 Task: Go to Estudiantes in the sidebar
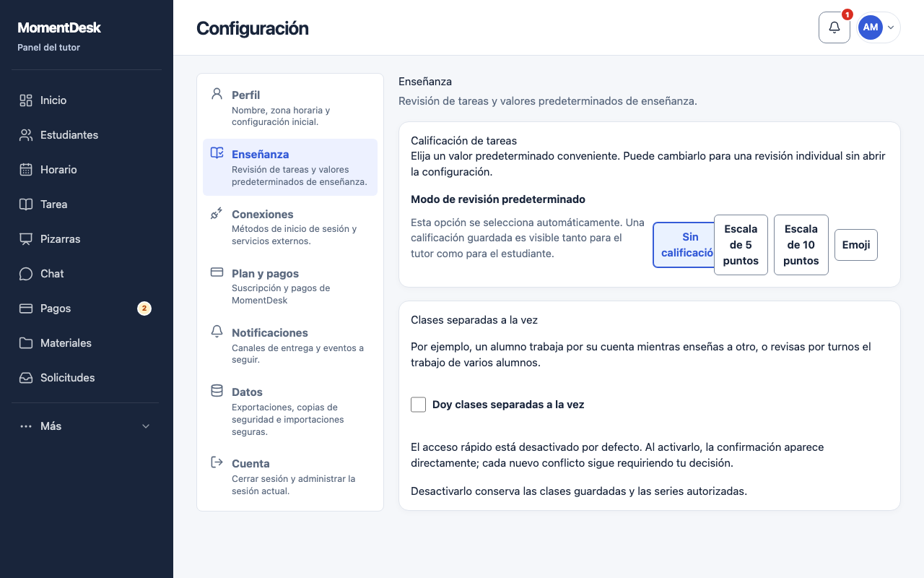87,135
